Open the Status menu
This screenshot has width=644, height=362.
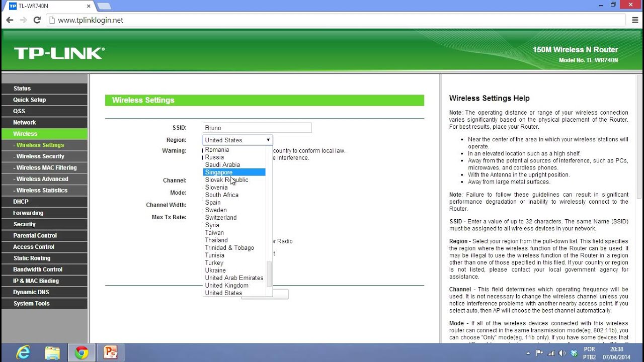click(44, 88)
